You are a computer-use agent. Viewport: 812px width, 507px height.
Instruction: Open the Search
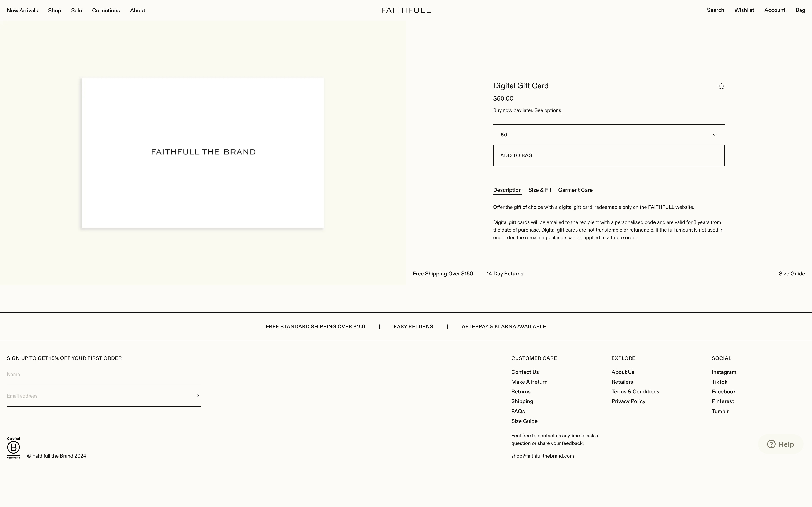[x=715, y=10]
